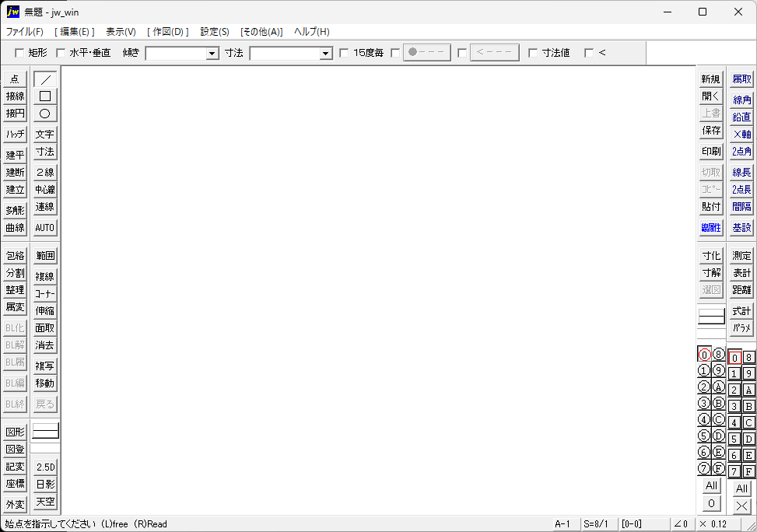Open the 設定(S) menu

point(215,32)
